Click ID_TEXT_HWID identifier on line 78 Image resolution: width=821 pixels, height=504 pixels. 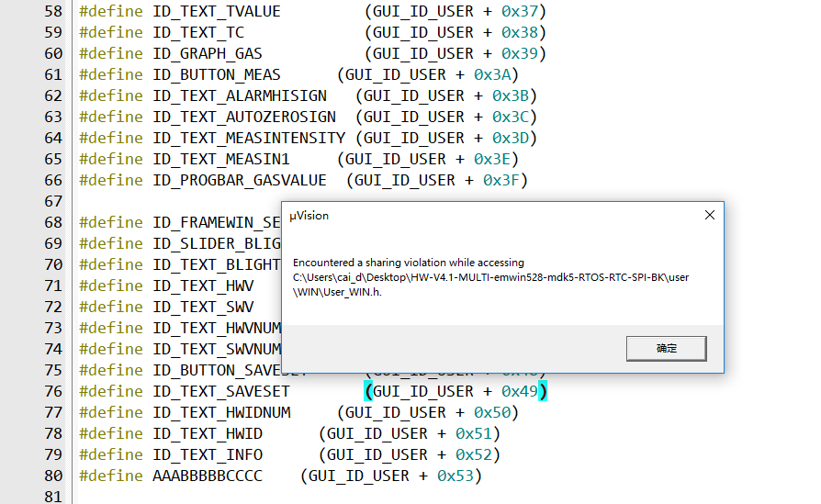coord(208,434)
